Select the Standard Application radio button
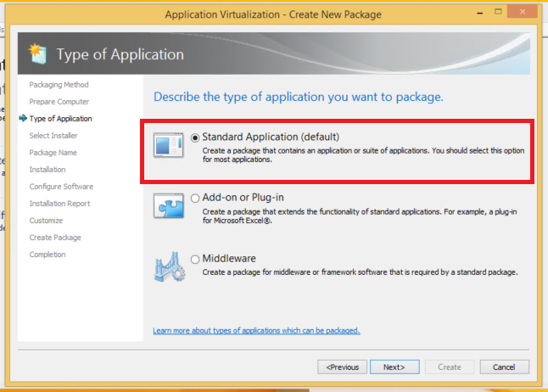This screenshot has height=392, width=548. (196, 137)
